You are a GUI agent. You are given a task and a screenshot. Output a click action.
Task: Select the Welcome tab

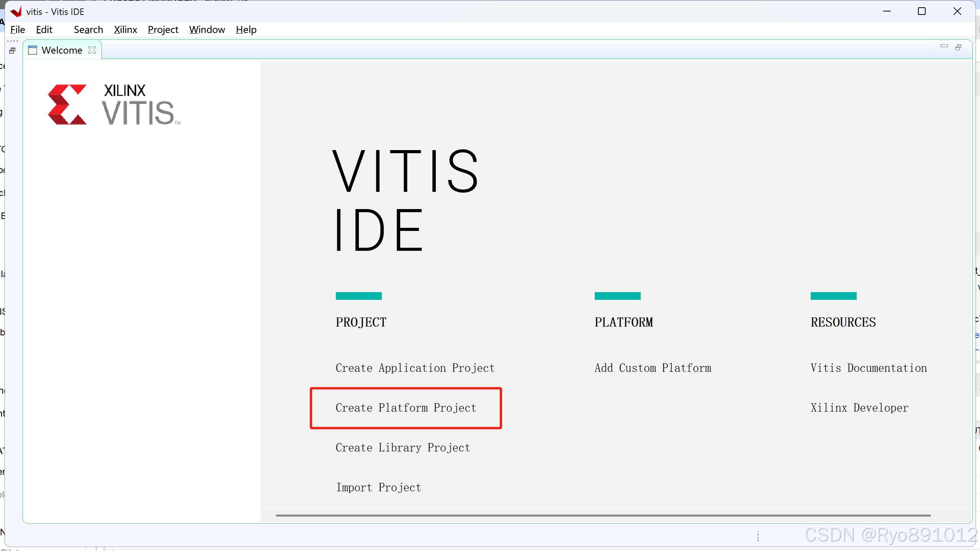[61, 50]
